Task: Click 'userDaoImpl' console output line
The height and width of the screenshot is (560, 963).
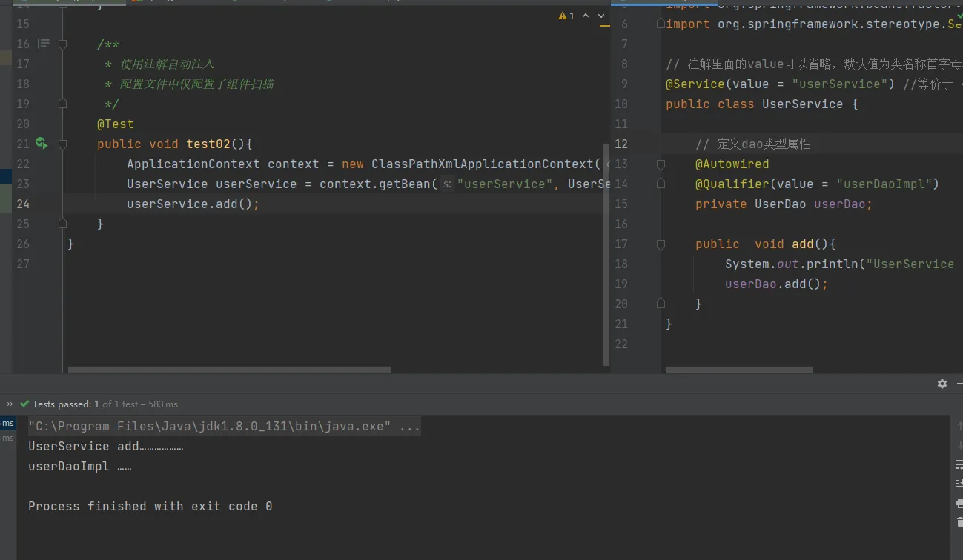Action: point(79,467)
